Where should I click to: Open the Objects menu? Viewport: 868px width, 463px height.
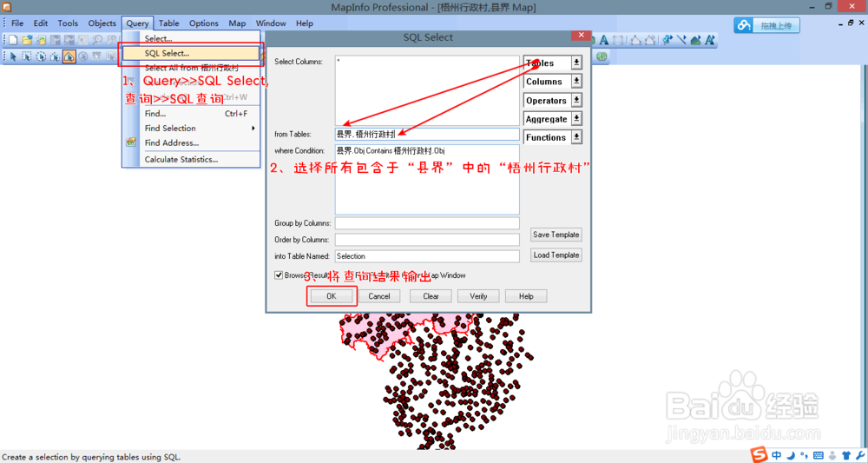(102, 23)
